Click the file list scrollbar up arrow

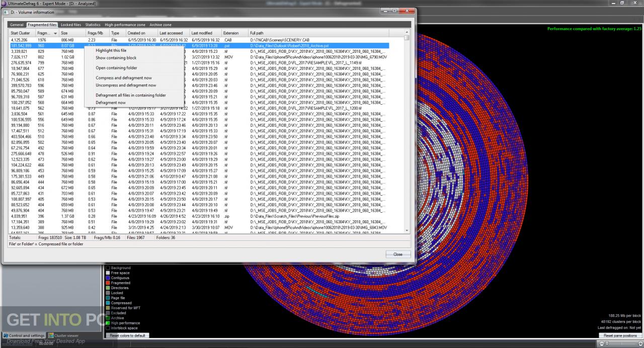pyautogui.click(x=407, y=33)
